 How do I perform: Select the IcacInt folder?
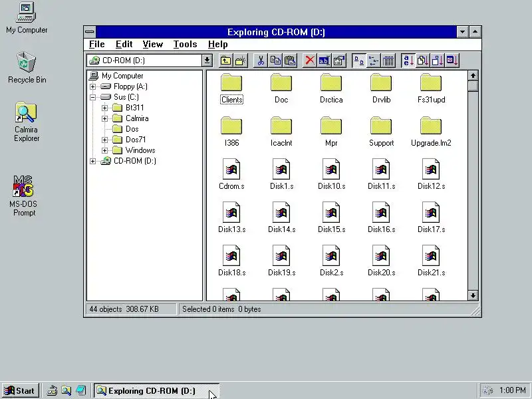281,132
